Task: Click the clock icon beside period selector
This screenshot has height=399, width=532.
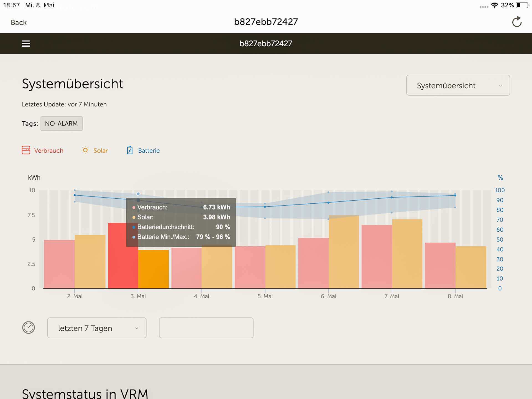Action: [29, 328]
